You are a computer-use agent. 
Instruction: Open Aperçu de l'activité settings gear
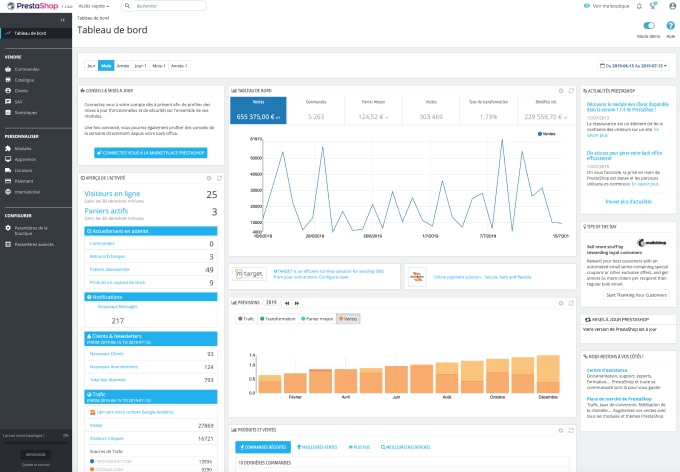point(209,177)
